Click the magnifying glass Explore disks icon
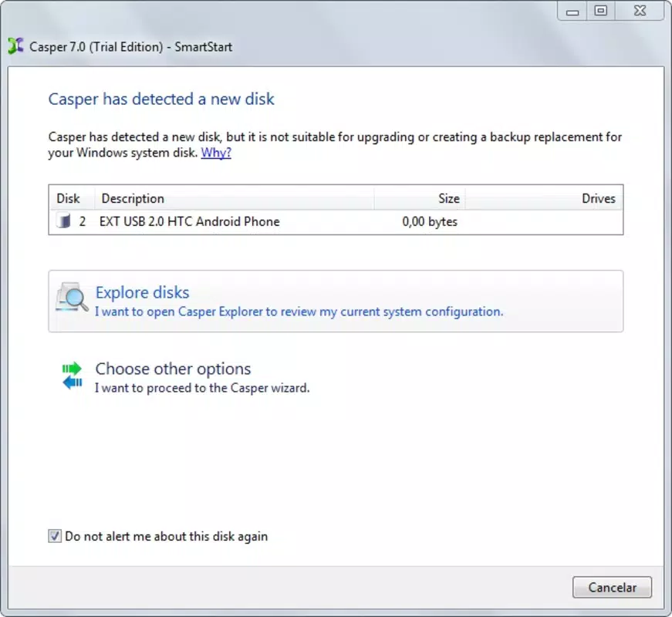 coord(72,297)
